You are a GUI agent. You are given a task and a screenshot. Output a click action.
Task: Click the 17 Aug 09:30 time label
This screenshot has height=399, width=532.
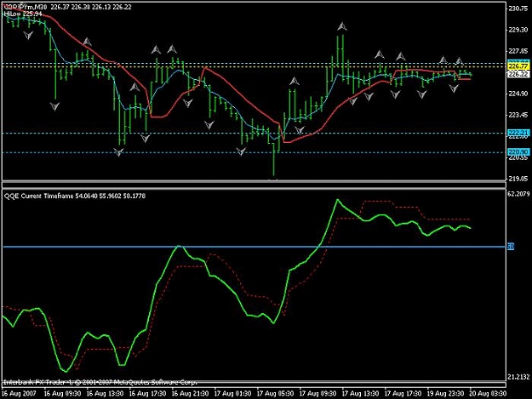coord(317,394)
